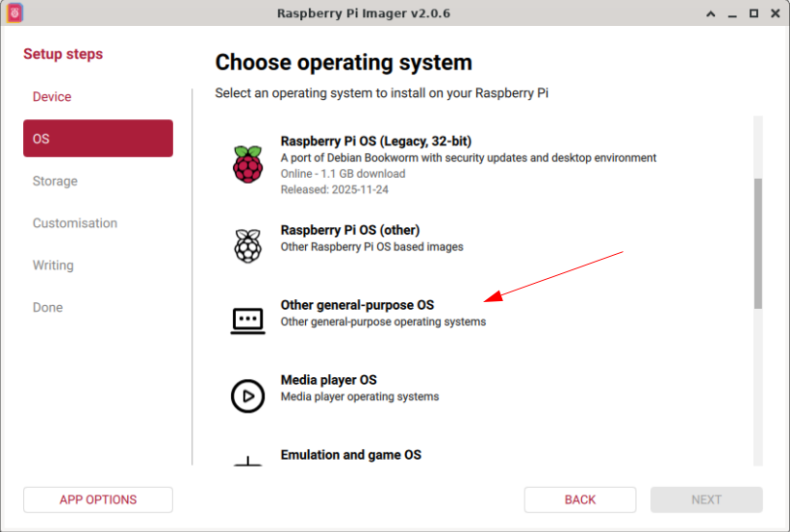Click the 'Choose operating system' heading

[344, 63]
